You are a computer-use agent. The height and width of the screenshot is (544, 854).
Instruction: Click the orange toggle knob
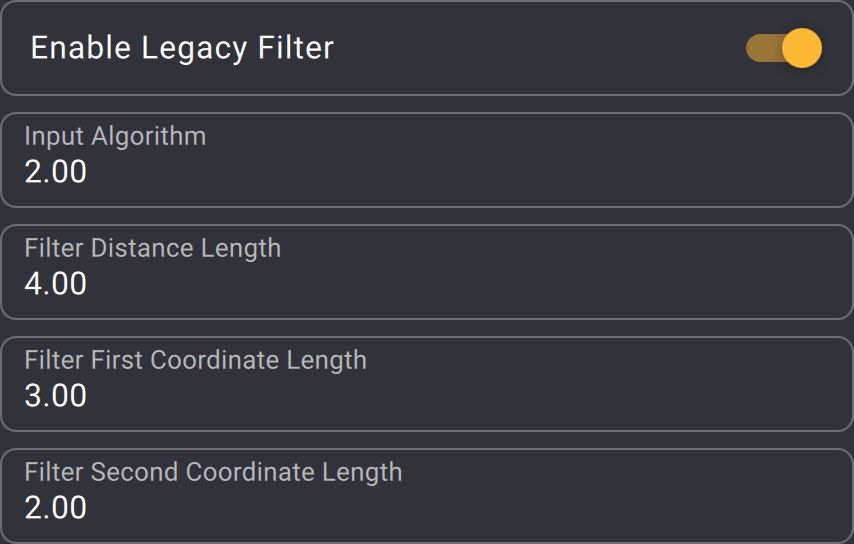click(x=801, y=48)
